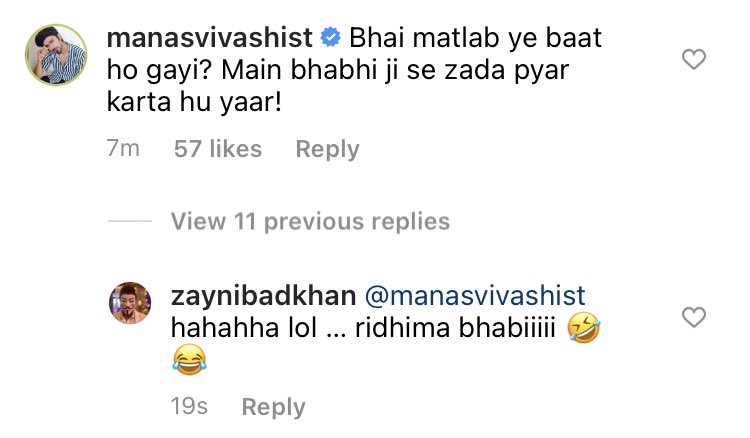
Task: Click the tears-of-joy emoji
Action: (x=189, y=360)
